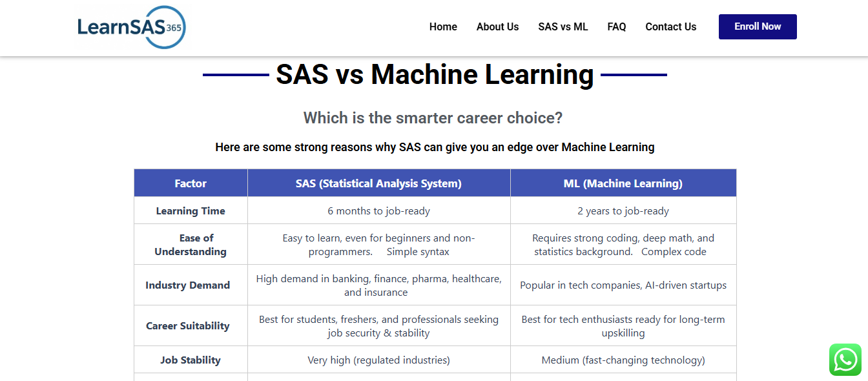This screenshot has height=381, width=868.
Task: Click the SAS (Statistical Analysis System) header
Action: (x=378, y=183)
